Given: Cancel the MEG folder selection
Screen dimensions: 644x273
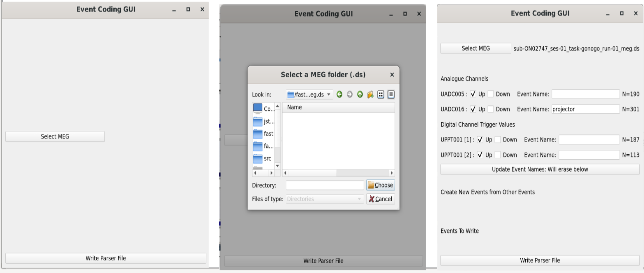Looking at the screenshot, I should [380, 199].
